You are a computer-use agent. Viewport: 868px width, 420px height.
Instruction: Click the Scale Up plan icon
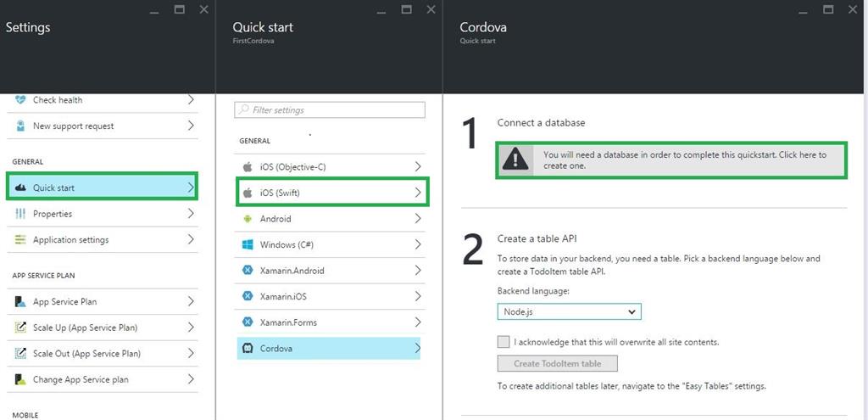click(20, 328)
